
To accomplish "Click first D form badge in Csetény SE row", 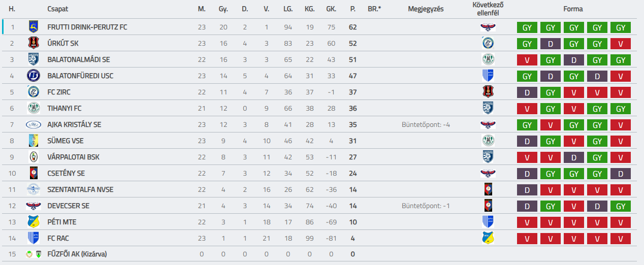I will pos(527,174).
